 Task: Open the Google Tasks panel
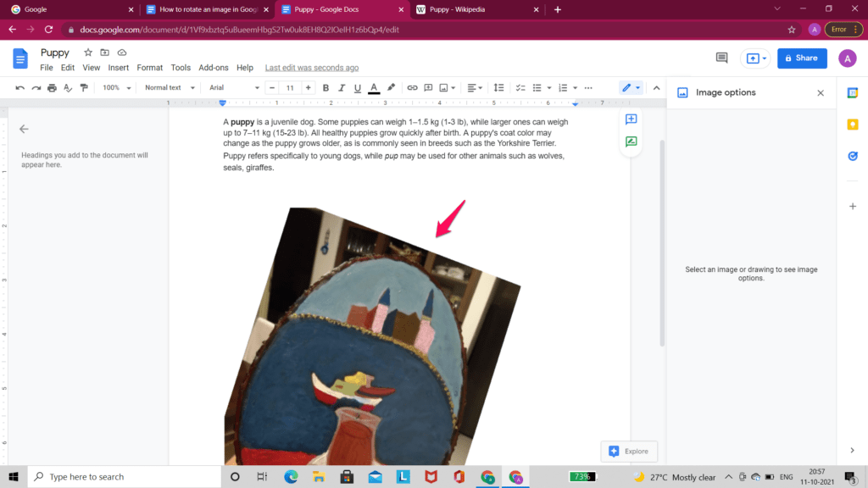(853, 156)
